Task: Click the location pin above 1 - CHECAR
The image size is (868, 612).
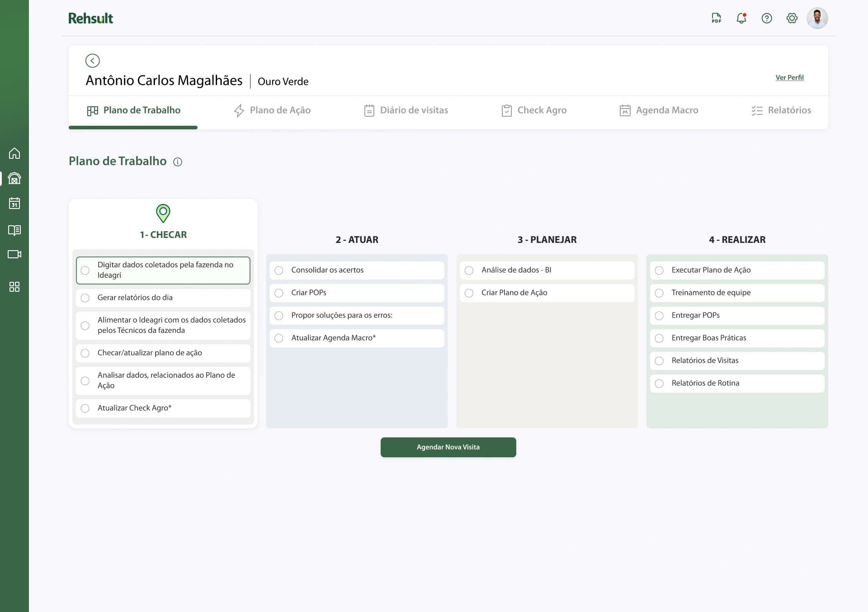Action: pos(163,213)
